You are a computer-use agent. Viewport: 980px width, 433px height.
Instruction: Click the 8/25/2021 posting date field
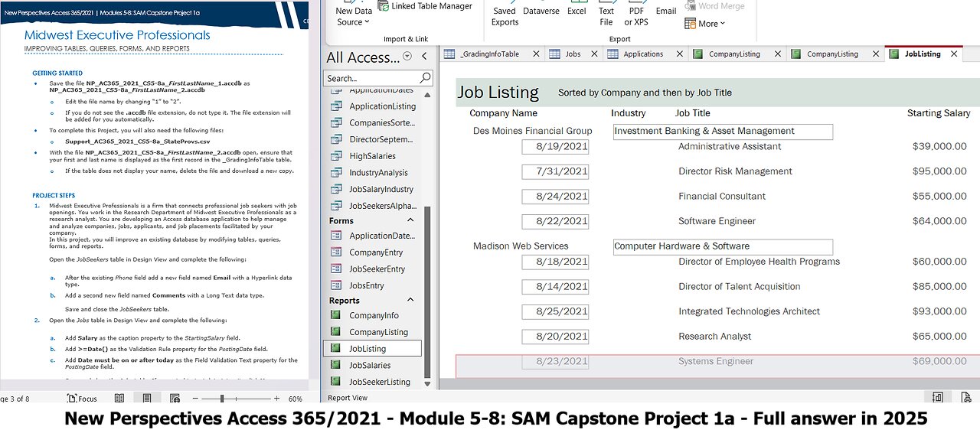tap(555, 312)
